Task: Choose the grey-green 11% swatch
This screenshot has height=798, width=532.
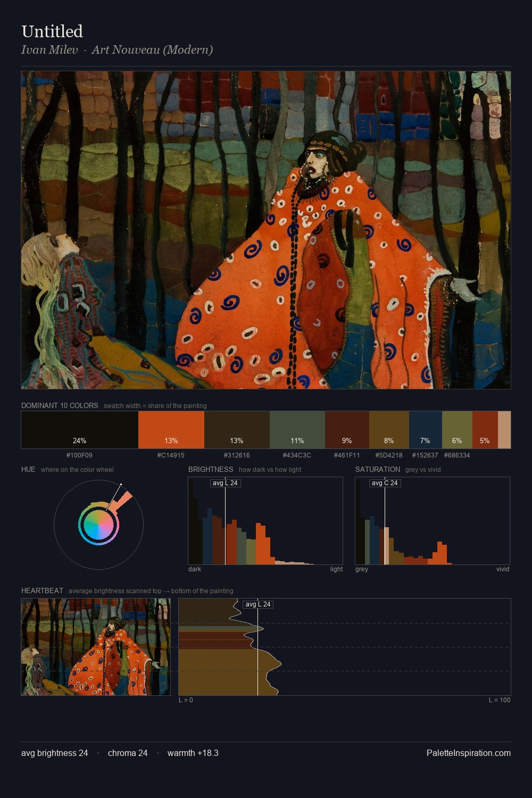Action: pos(297,430)
